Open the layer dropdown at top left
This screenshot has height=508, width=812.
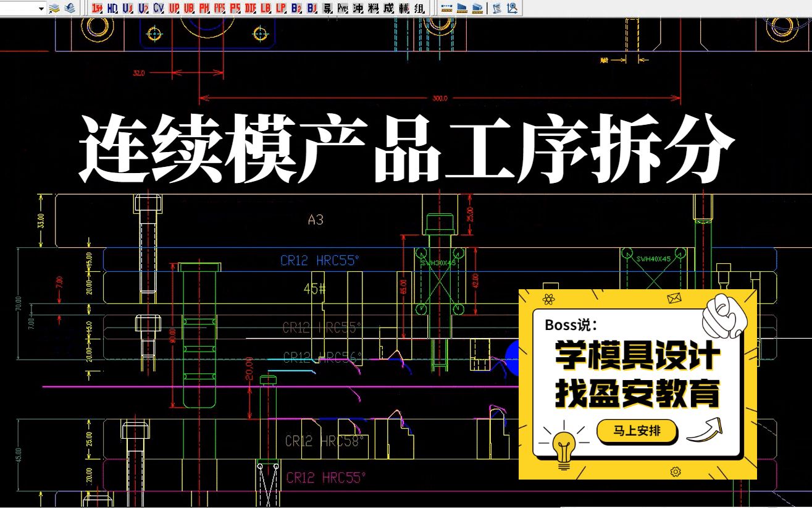tap(41, 8)
